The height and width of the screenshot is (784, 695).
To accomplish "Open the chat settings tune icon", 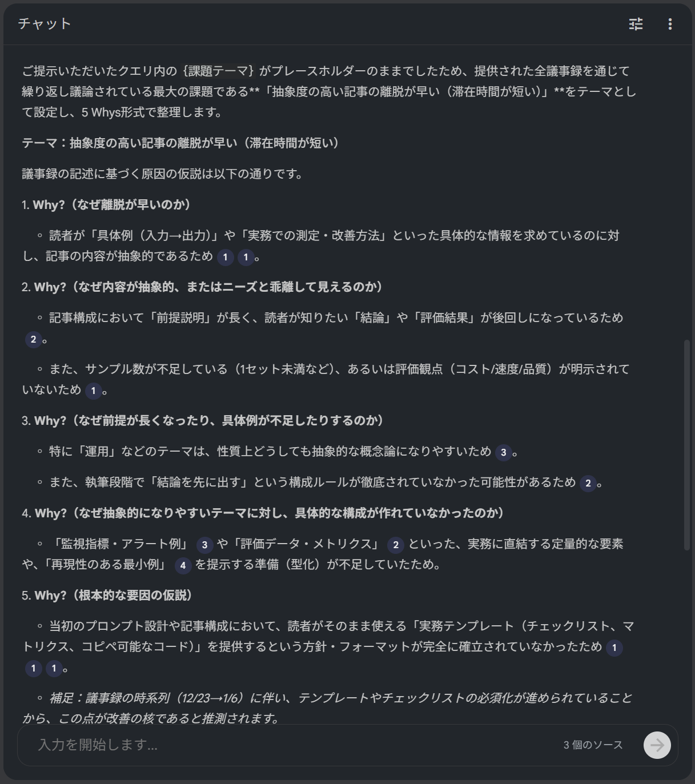I will pyautogui.click(x=636, y=24).
